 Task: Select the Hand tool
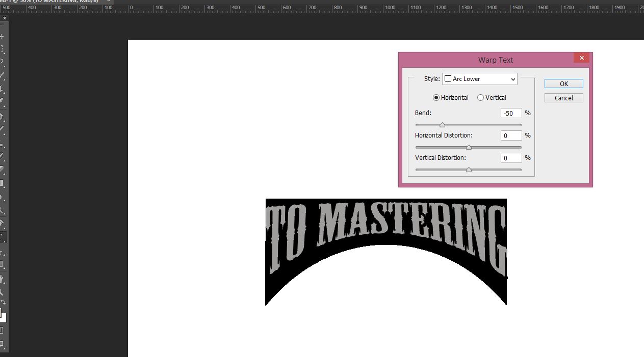point(2,279)
